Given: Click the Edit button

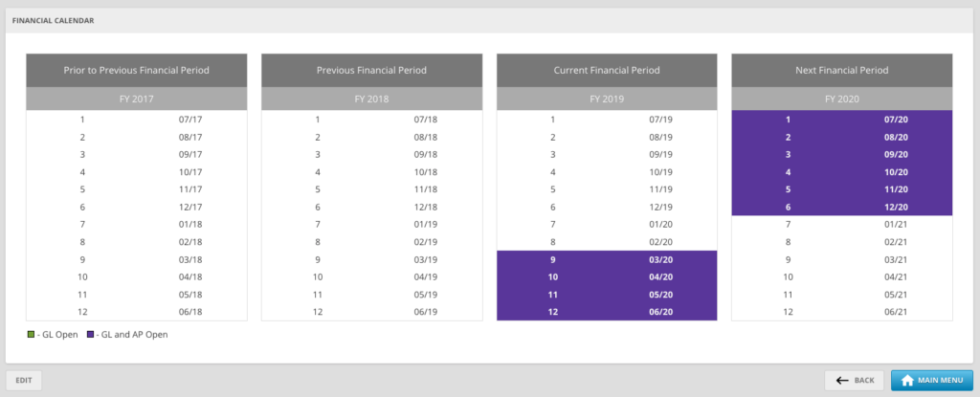Looking at the screenshot, I should point(24,380).
